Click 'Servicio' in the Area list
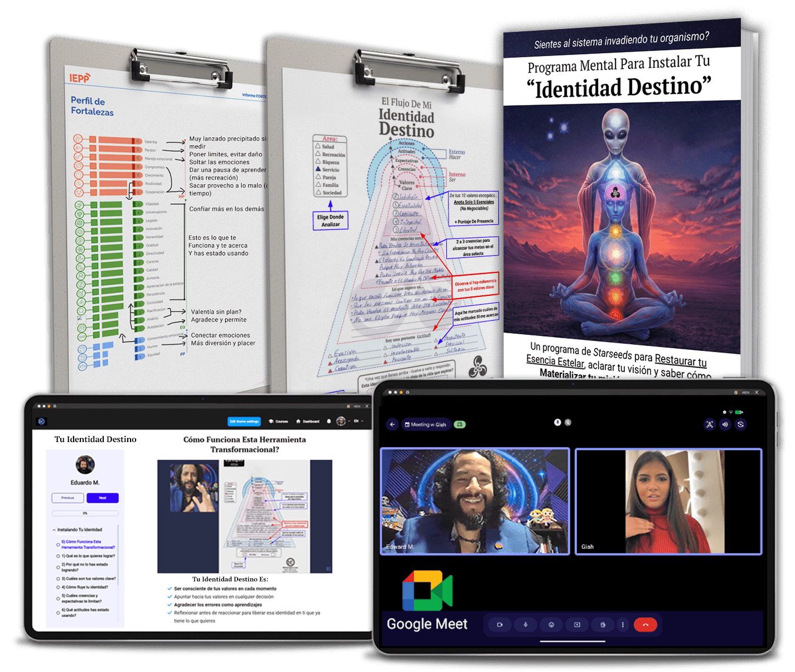This screenshot has width=795, height=672. (330, 170)
